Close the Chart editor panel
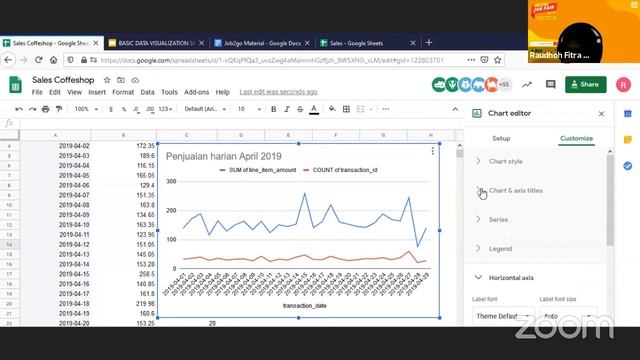Viewport: 640px width, 360px height. pos(601,114)
